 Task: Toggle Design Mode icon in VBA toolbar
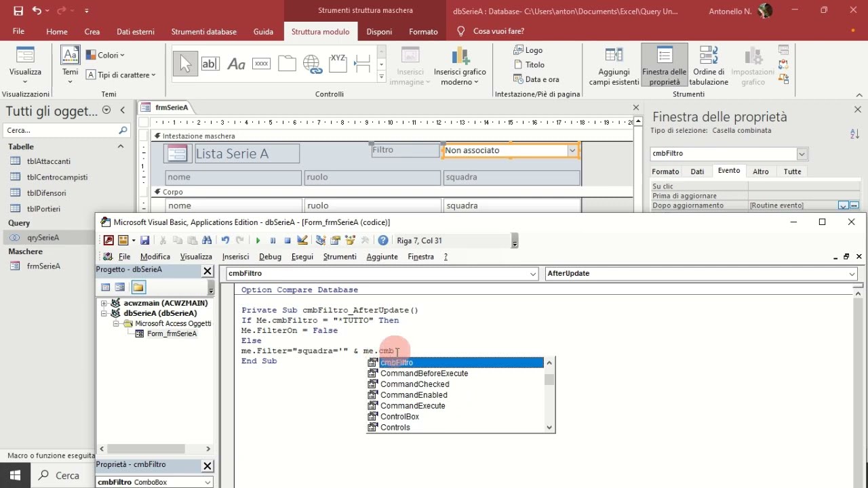click(x=302, y=240)
